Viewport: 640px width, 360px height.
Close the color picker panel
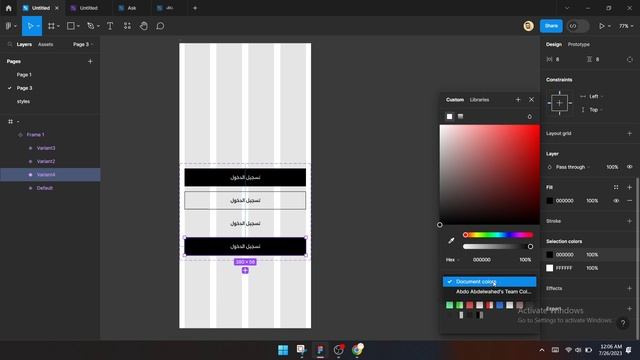click(531, 100)
